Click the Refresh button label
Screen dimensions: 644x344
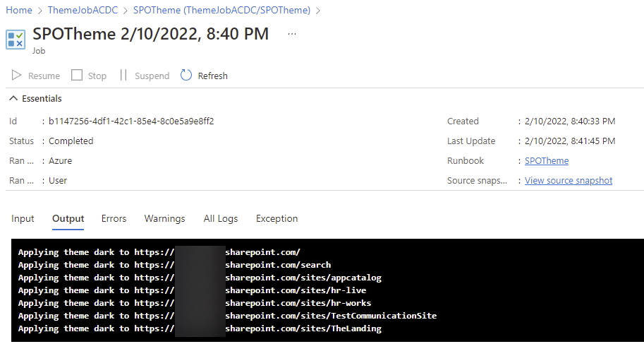213,76
